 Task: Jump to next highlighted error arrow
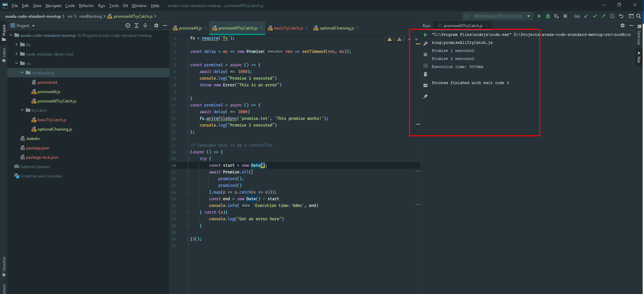[416, 39]
